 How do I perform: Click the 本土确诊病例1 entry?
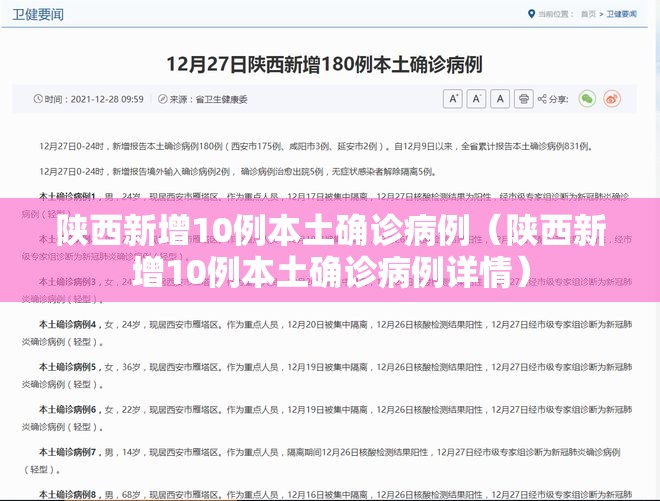pos(327,205)
